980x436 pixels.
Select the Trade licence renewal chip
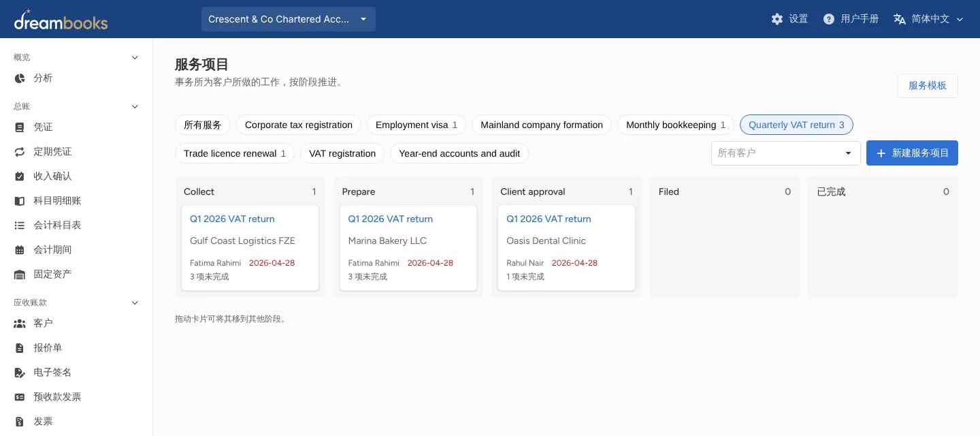(235, 153)
